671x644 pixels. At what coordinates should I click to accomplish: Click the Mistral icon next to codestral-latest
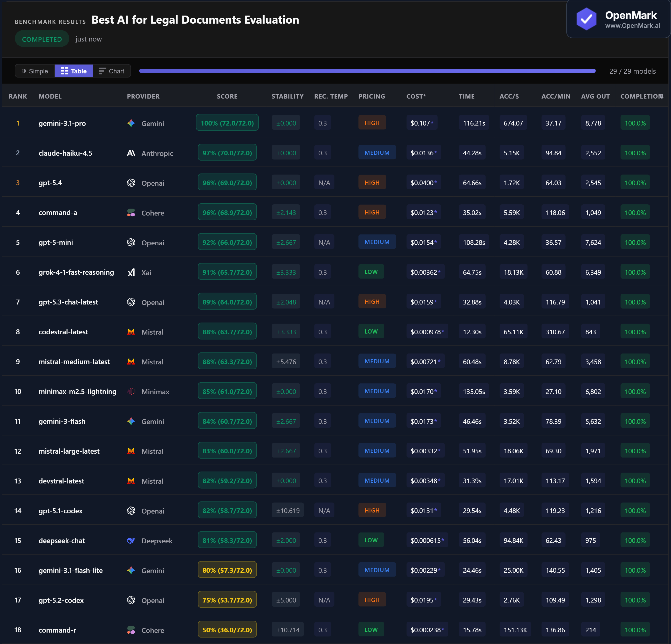point(131,332)
